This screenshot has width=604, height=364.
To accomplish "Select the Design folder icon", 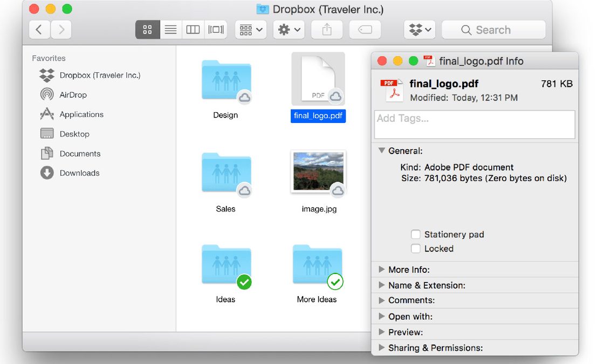I will [226, 80].
